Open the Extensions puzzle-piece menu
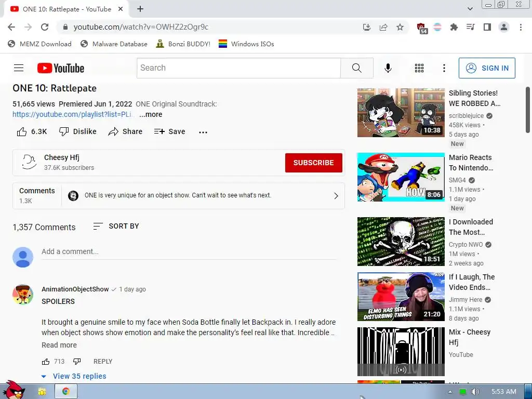The width and height of the screenshot is (532, 399). (x=454, y=27)
